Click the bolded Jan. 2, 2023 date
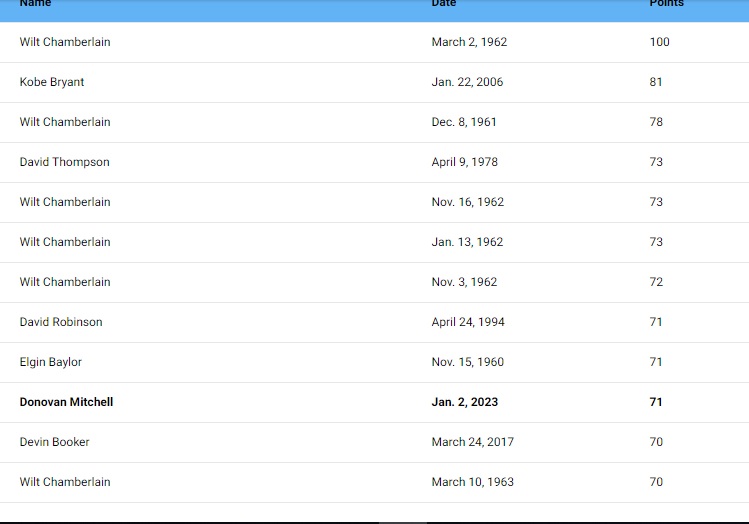 [465, 402]
